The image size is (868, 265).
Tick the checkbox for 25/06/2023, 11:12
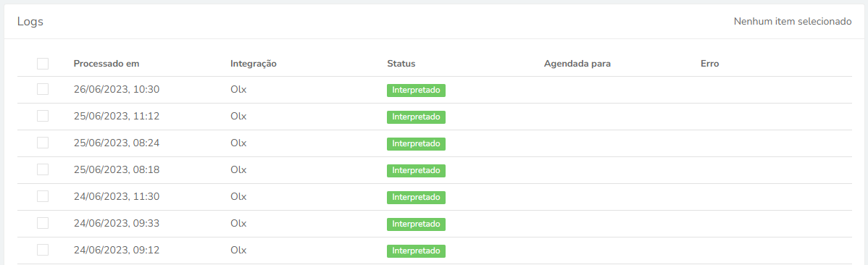coord(43,116)
